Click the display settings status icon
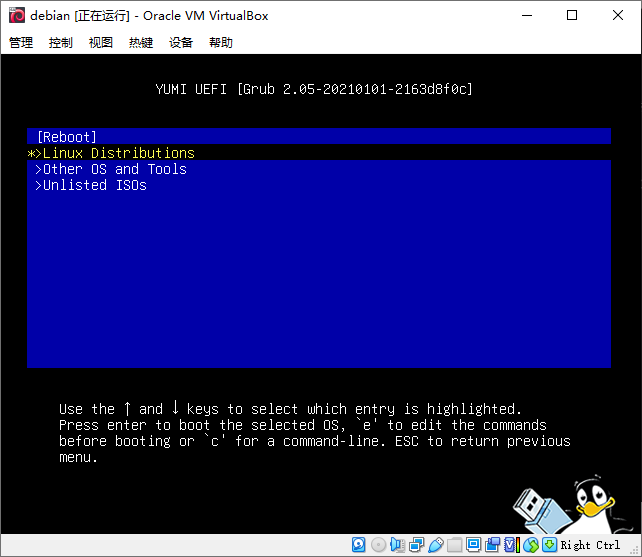Image resolution: width=642 pixels, height=557 pixels. pyautogui.click(x=473, y=545)
